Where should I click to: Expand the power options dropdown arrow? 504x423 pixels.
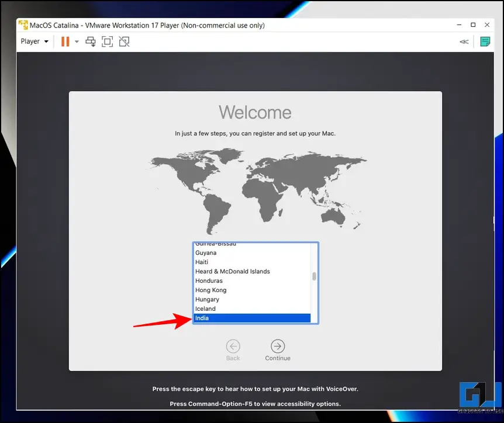(x=77, y=42)
